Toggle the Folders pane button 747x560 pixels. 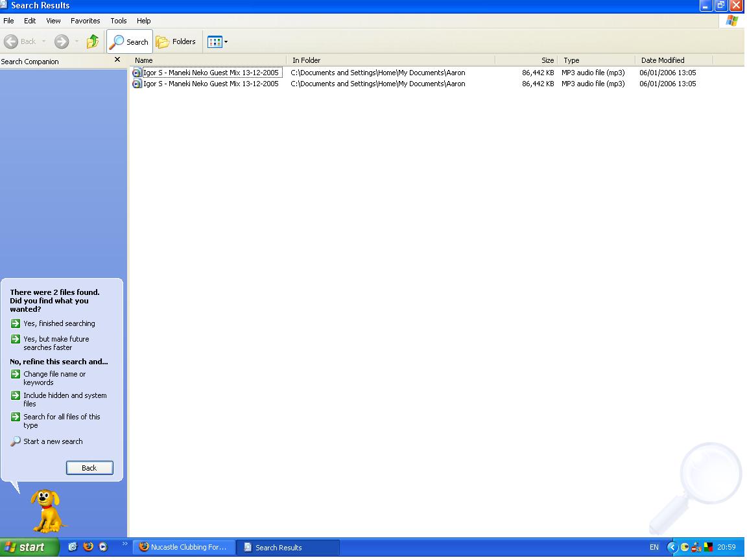pyautogui.click(x=176, y=41)
